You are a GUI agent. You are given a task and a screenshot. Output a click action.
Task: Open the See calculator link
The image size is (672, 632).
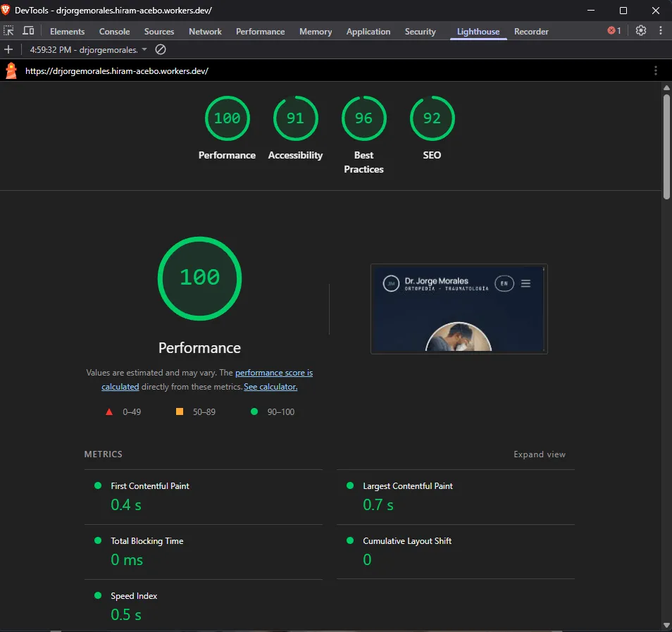pyautogui.click(x=270, y=387)
